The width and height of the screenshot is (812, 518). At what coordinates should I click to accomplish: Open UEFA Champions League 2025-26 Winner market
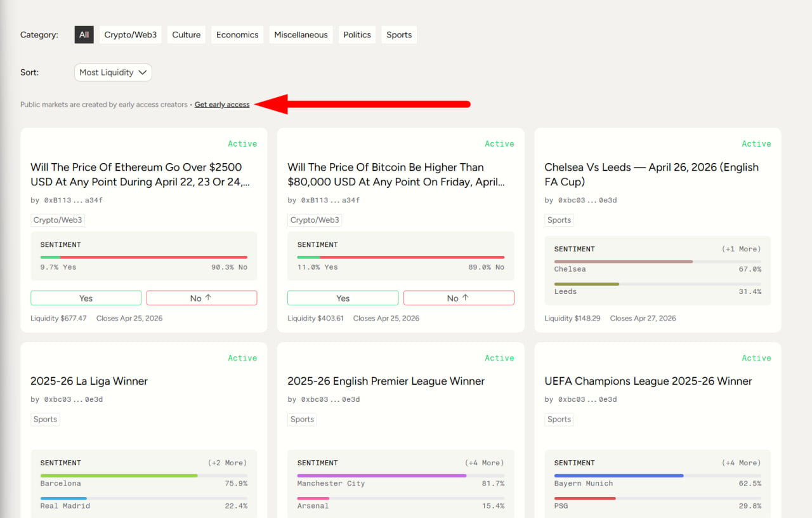648,382
